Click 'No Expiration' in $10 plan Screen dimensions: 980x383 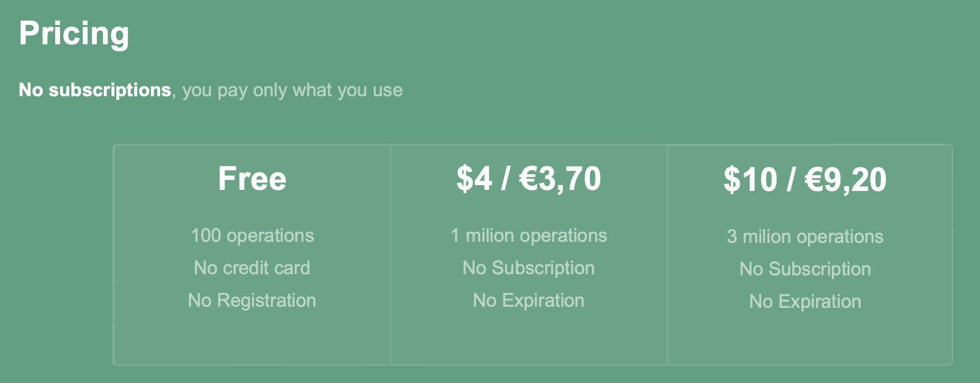[805, 301]
